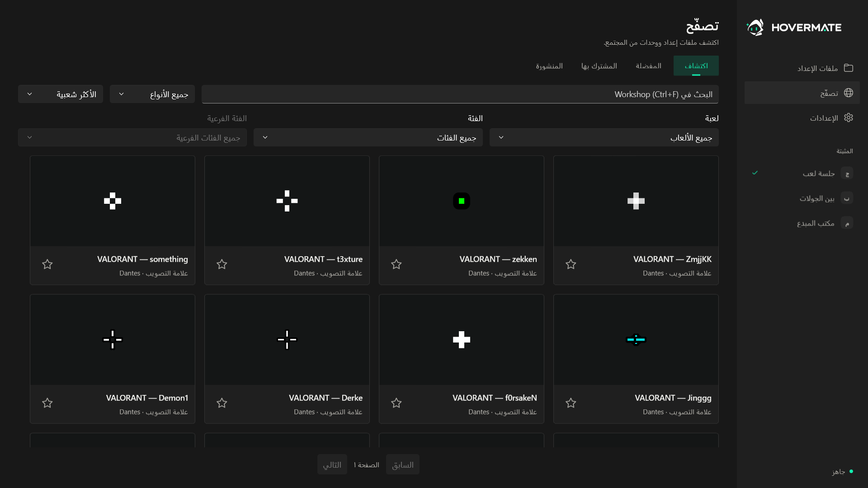Viewport: 868px width, 488px height.
Task: Activate the مكتب المبدع pinned profile
Action: tap(802, 223)
